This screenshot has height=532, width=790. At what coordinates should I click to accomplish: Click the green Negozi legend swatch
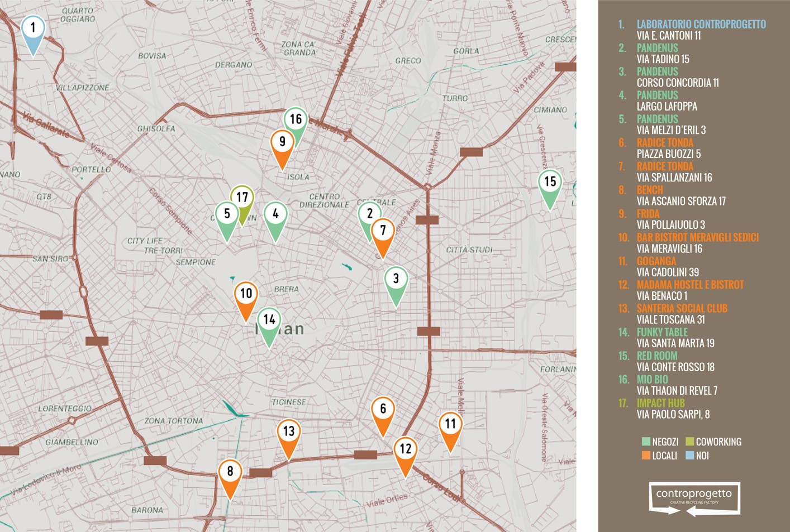[x=646, y=442]
